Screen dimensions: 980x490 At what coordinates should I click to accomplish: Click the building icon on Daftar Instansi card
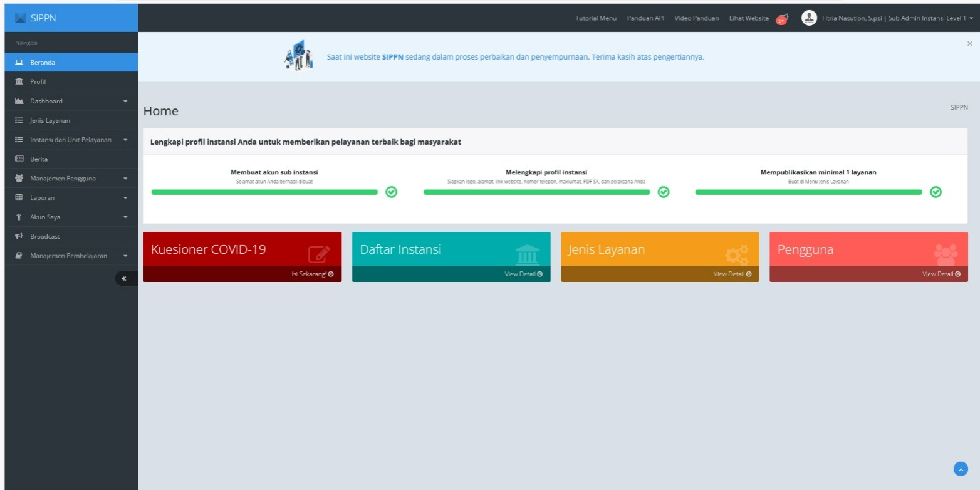click(527, 254)
